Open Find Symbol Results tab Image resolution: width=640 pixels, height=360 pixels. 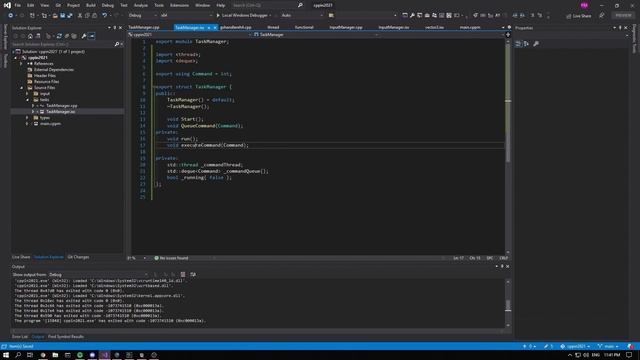tap(66, 337)
